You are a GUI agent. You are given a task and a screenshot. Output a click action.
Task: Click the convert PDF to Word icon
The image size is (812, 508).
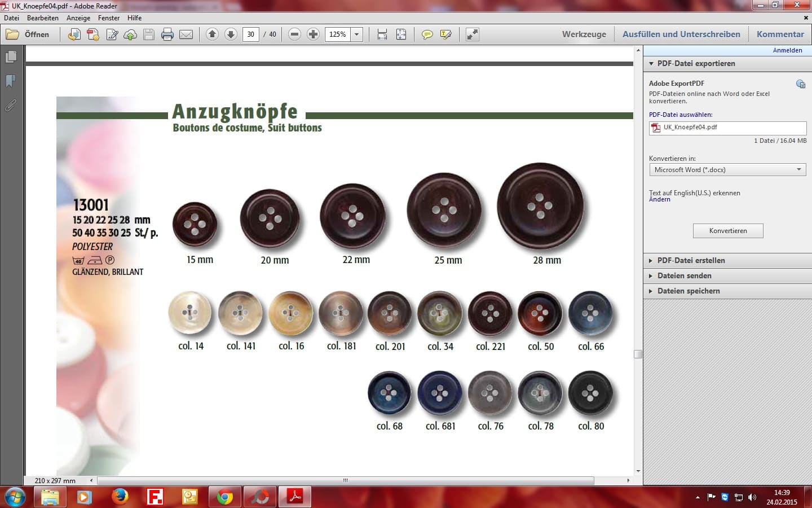74,34
